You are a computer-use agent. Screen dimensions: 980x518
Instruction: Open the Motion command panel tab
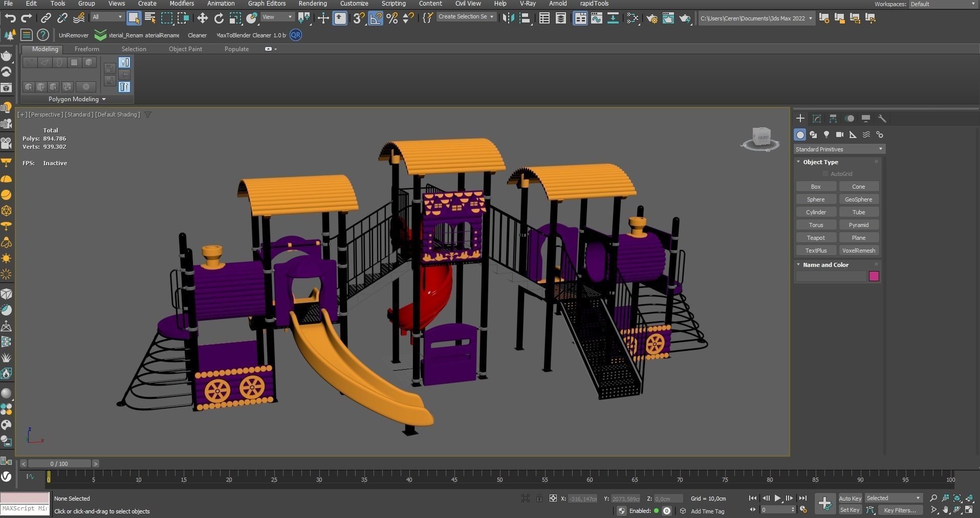pos(850,118)
